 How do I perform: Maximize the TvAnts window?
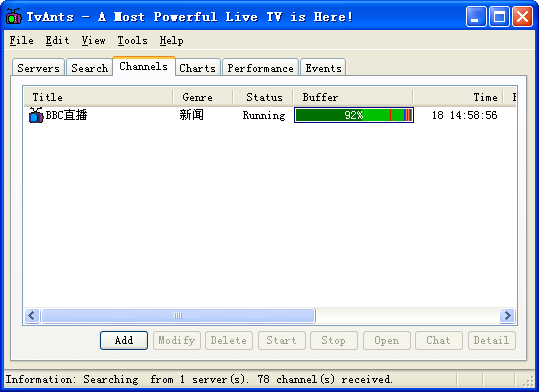(x=499, y=17)
